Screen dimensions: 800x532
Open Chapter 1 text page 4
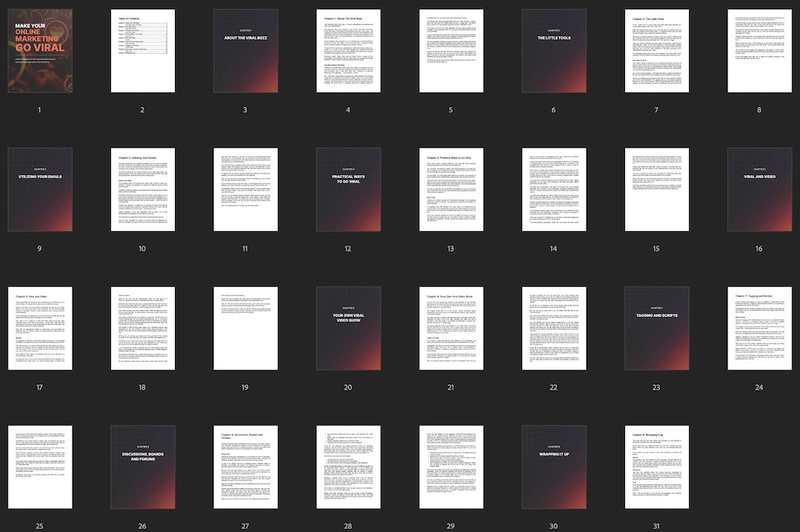point(348,51)
